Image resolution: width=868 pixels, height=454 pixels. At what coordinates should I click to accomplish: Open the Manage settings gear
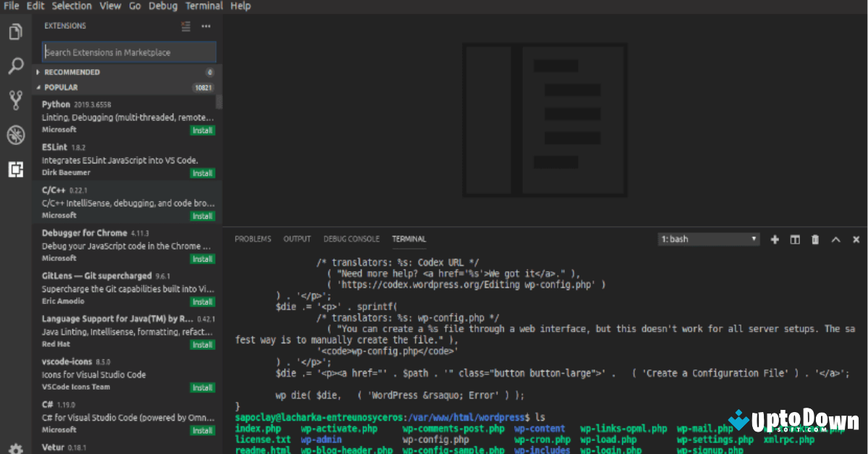pyautogui.click(x=16, y=447)
